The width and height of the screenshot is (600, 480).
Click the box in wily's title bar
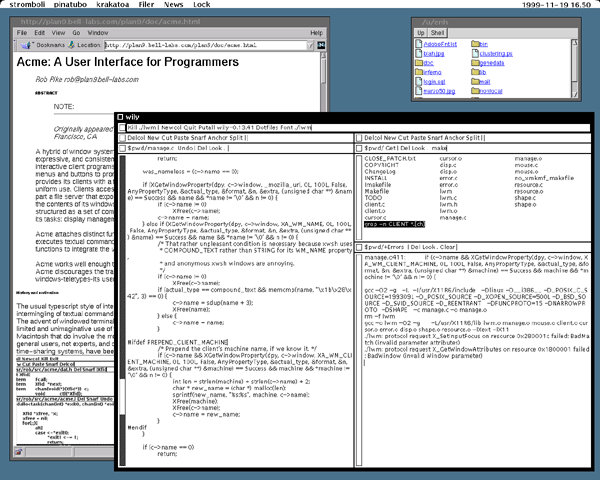(120, 117)
